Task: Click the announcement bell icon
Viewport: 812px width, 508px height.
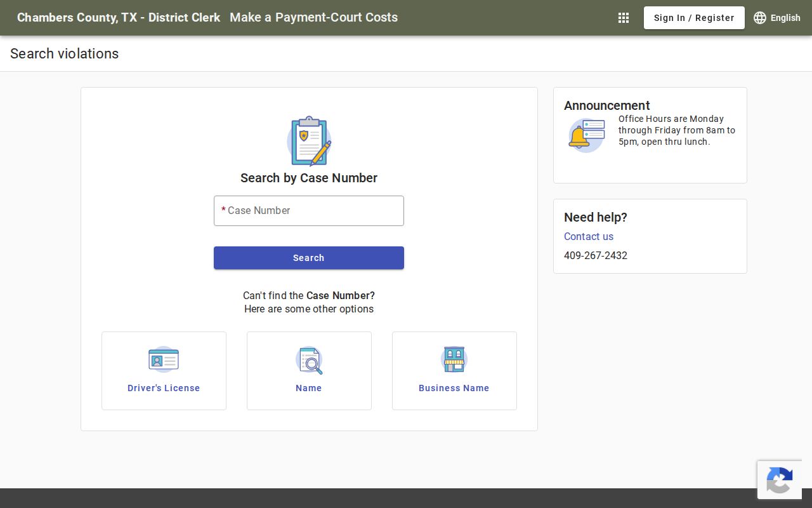Action: tap(586, 135)
